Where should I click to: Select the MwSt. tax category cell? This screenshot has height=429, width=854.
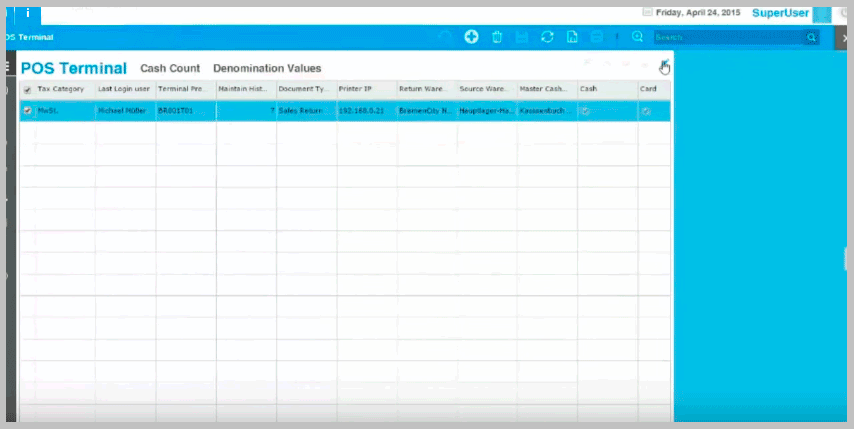pyautogui.click(x=65, y=111)
